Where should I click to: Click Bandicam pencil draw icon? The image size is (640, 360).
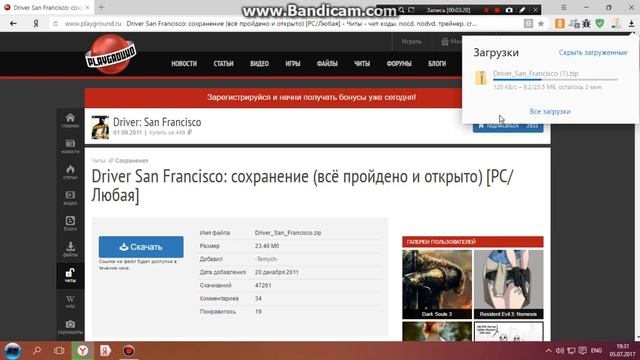pyautogui.click(x=522, y=10)
